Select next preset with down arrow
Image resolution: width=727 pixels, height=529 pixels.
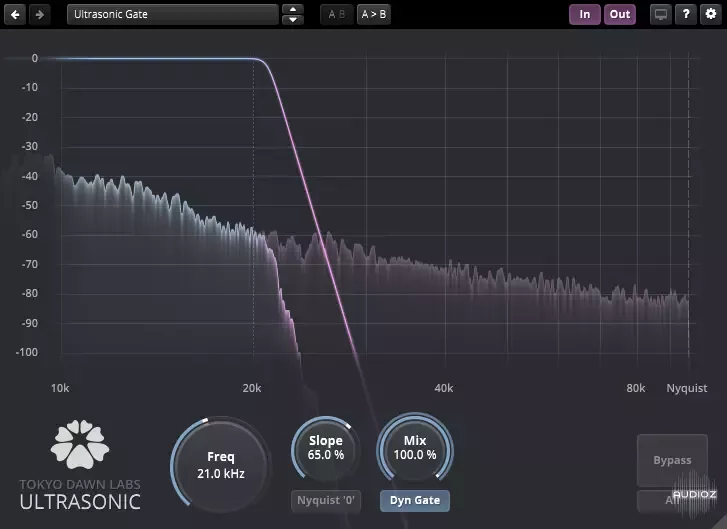click(x=293, y=20)
